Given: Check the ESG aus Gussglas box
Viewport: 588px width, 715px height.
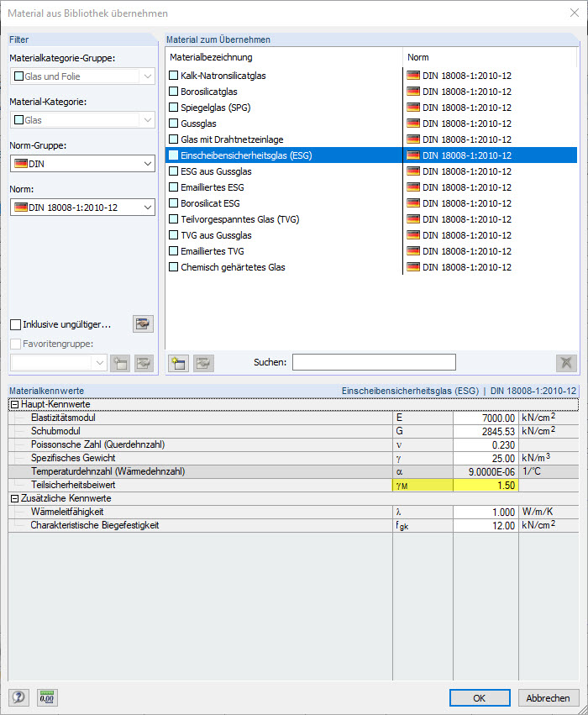Looking at the screenshot, I should click(x=173, y=171).
